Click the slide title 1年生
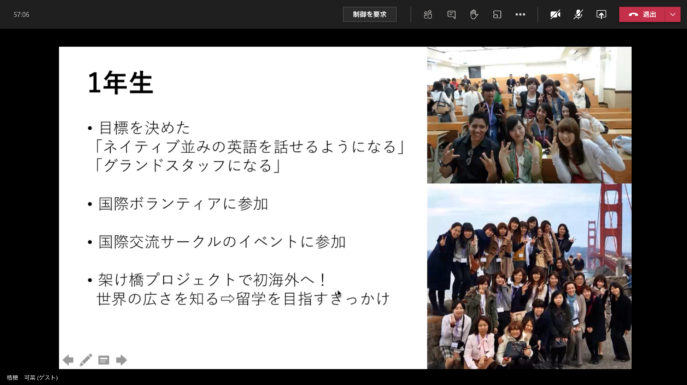This screenshot has width=687, height=385. point(120,83)
